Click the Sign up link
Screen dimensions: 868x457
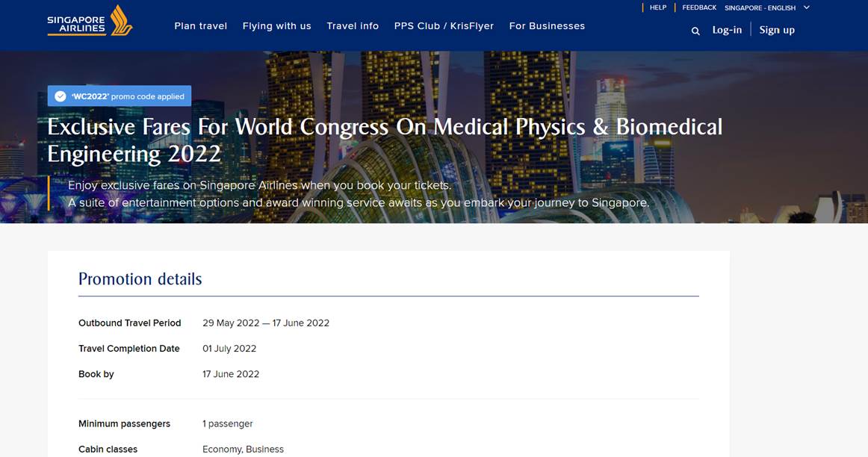[777, 30]
